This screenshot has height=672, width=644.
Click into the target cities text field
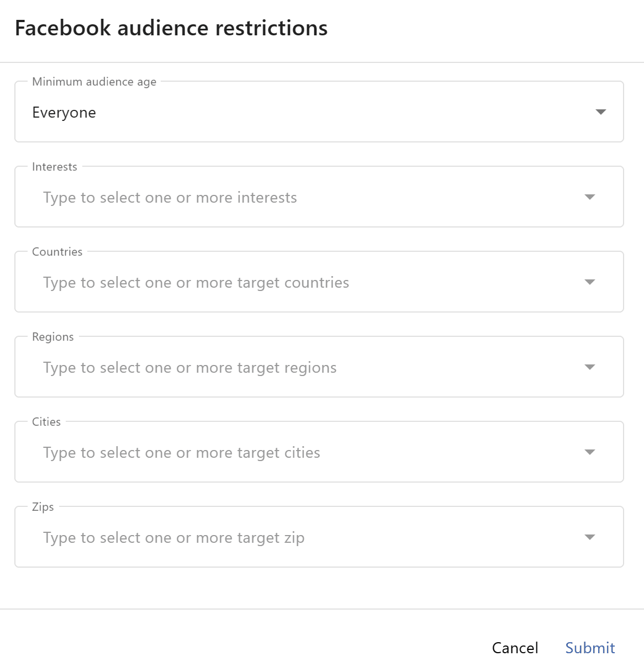(x=182, y=453)
